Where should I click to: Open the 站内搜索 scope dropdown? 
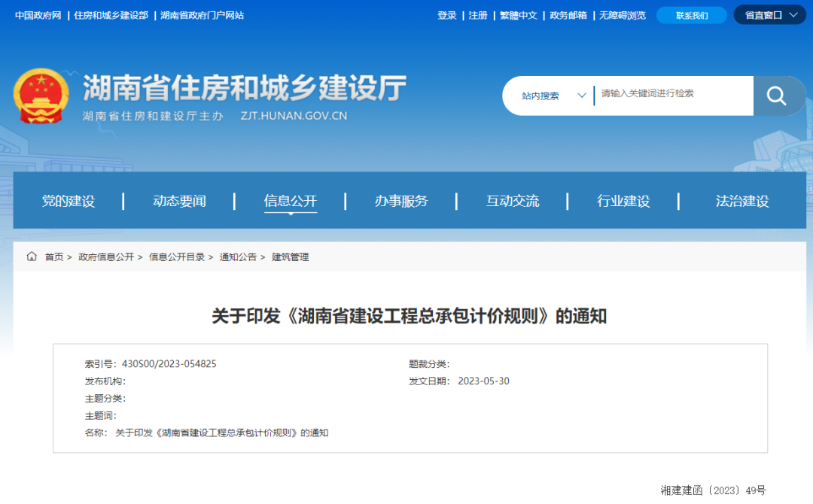[553, 96]
